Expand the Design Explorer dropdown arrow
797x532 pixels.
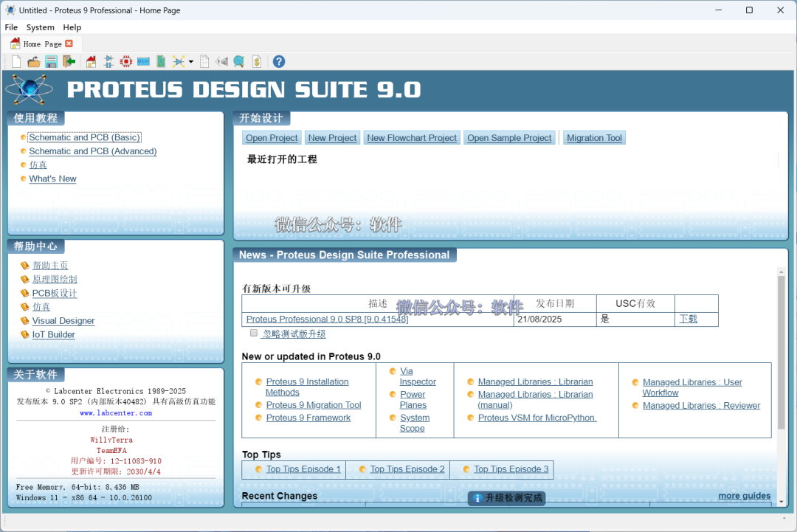191,62
